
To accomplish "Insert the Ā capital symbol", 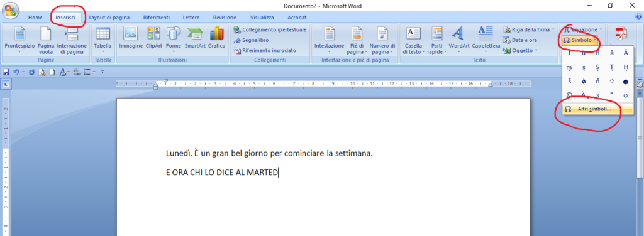I will [x=626, y=53].
